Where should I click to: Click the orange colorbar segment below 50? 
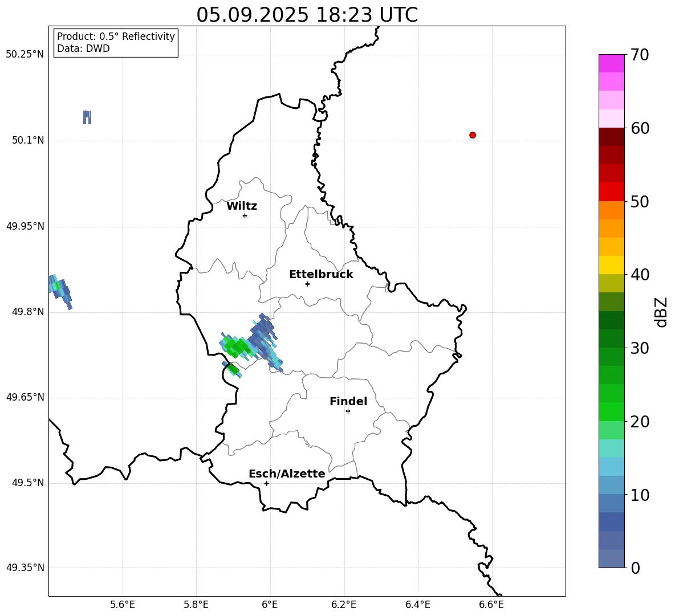pyautogui.click(x=611, y=210)
